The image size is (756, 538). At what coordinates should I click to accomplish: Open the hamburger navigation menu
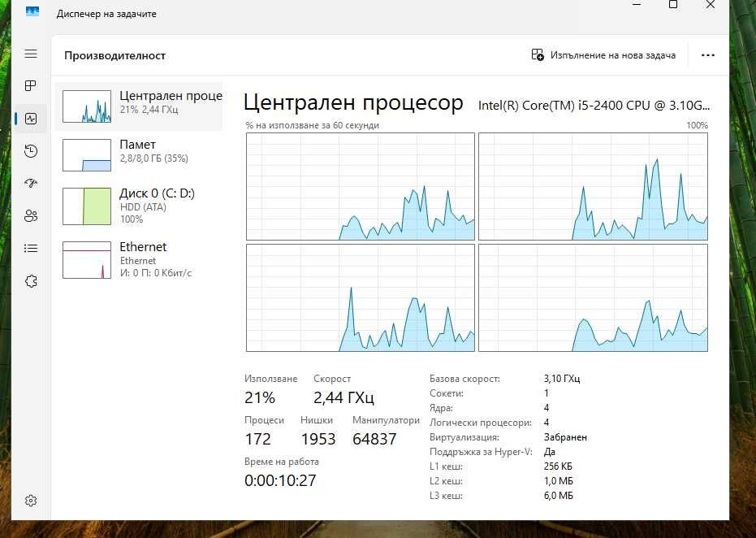[31, 54]
